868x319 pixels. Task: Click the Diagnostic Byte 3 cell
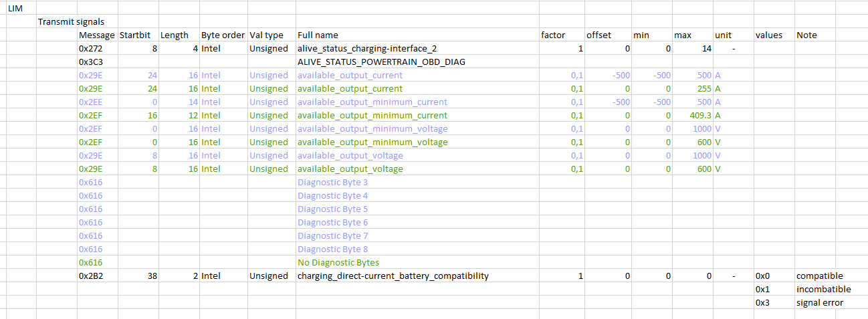[x=333, y=182]
